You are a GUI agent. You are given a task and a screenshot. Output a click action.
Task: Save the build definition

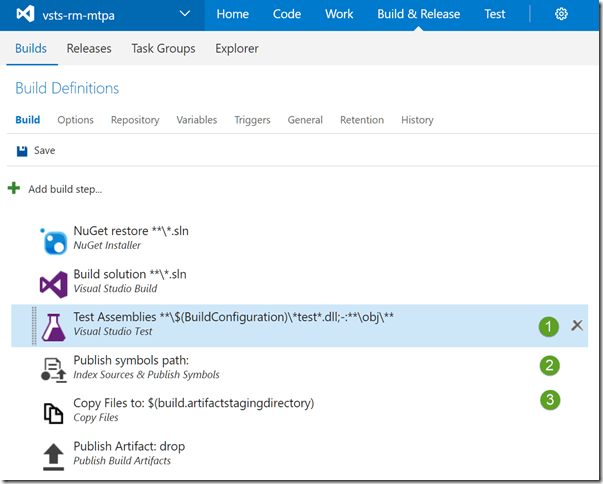pyautogui.click(x=36, y=151)
